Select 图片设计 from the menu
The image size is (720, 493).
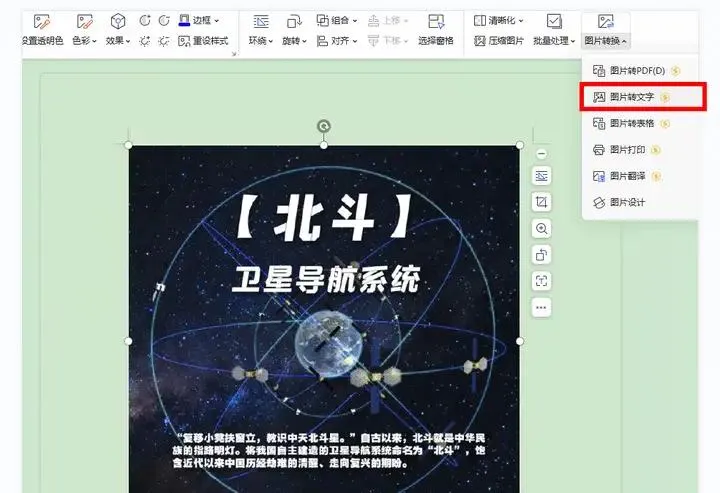640,202
